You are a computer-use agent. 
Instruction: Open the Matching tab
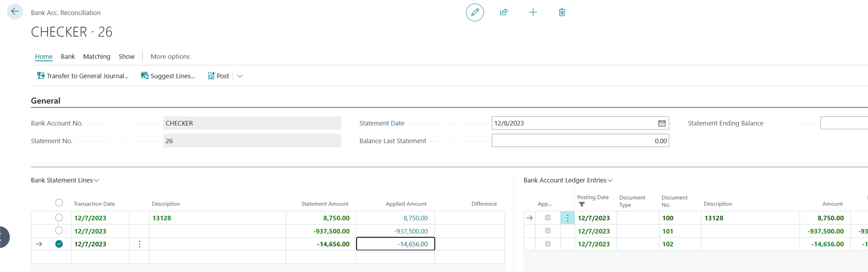(96, 57)
